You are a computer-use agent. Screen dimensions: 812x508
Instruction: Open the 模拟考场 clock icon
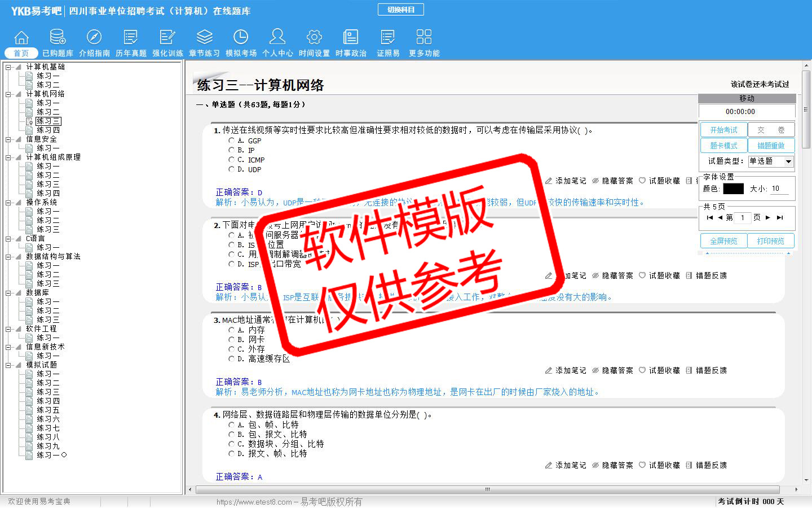point(241,37)
